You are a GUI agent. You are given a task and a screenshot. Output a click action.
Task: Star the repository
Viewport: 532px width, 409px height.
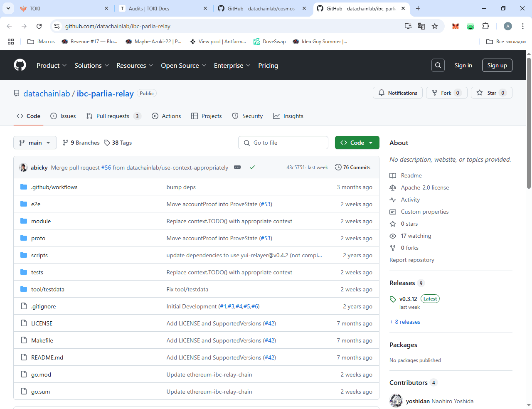click(x=492, y=93)
